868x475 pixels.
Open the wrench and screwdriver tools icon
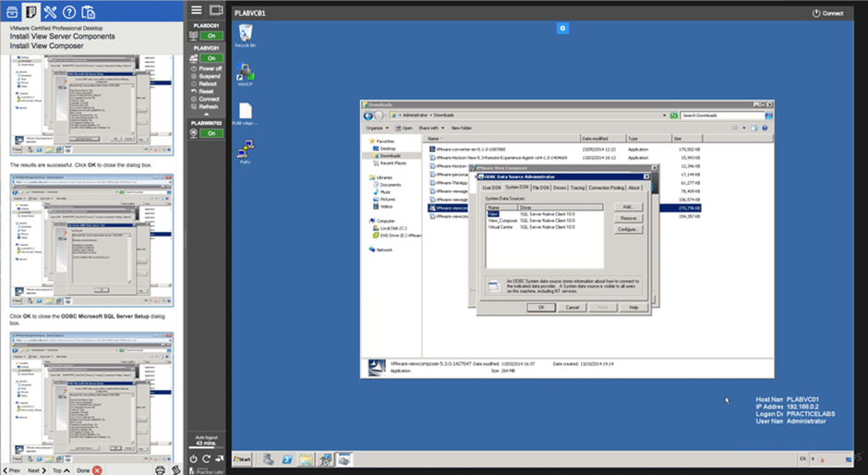(51, 12)
